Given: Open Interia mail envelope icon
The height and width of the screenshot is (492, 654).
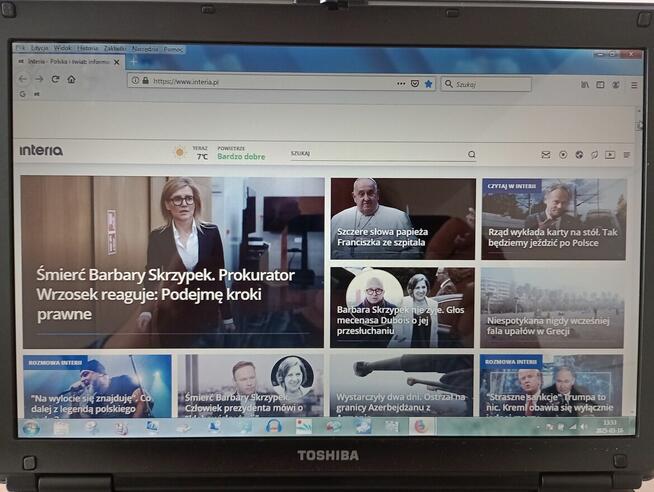Looking at the screenshot, I should (545, 155).
